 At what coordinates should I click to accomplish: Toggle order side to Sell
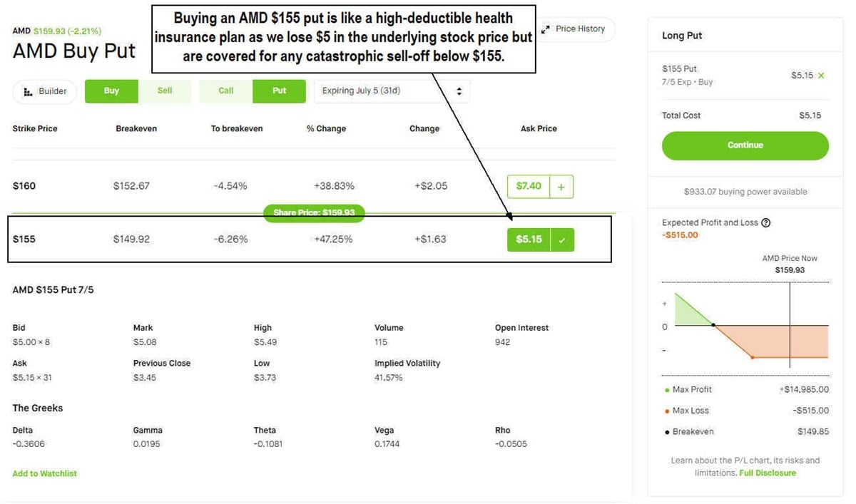(165, 91)
